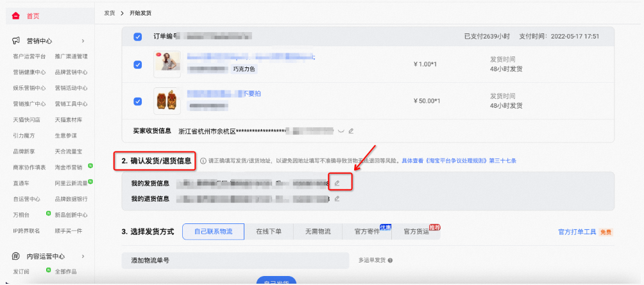Open IP跨界联名 in sidebar
644x285 pixels.
[x=26, y=230]
